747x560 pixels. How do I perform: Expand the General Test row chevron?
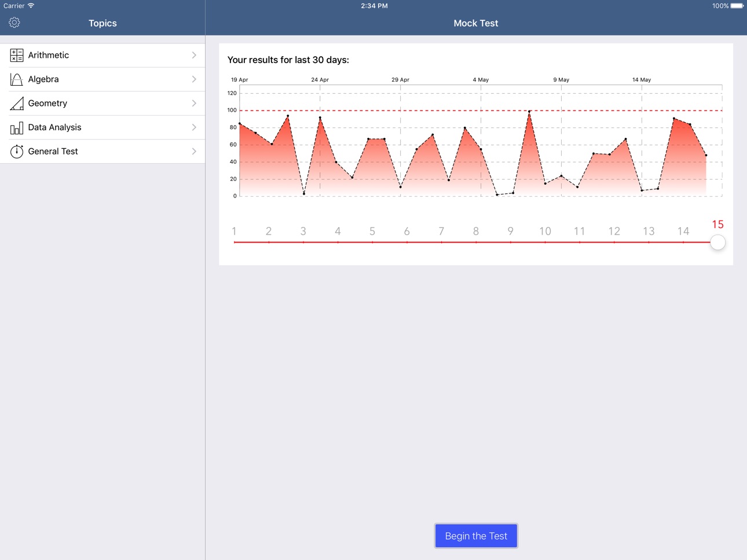[x=194, y=151]
